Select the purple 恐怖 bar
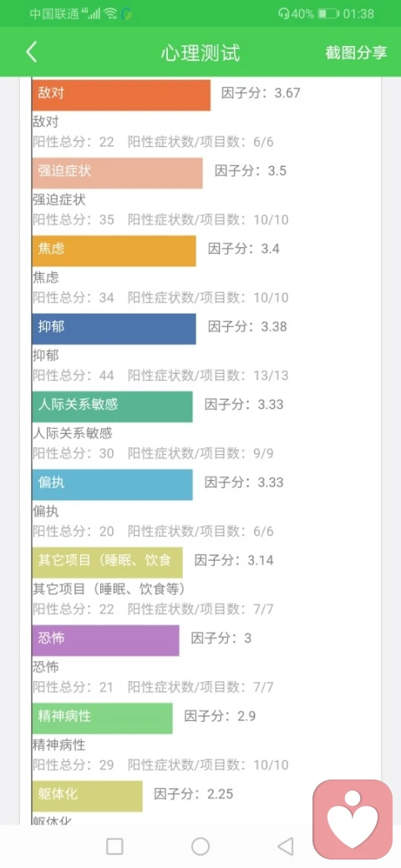This screenshot has width=401, height=868. pyautogui.click(x=106, y=640)
